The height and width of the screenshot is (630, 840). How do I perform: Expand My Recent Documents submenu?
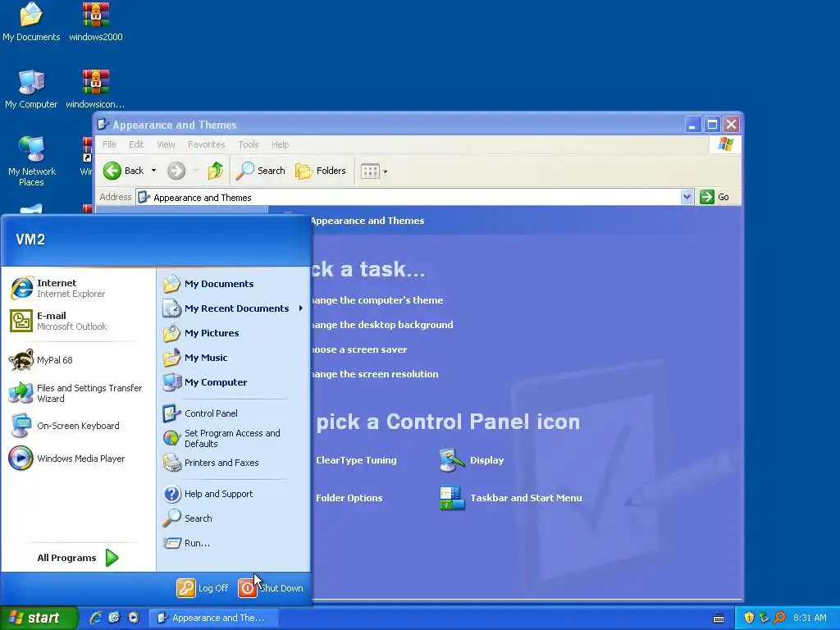click(233, 308)
